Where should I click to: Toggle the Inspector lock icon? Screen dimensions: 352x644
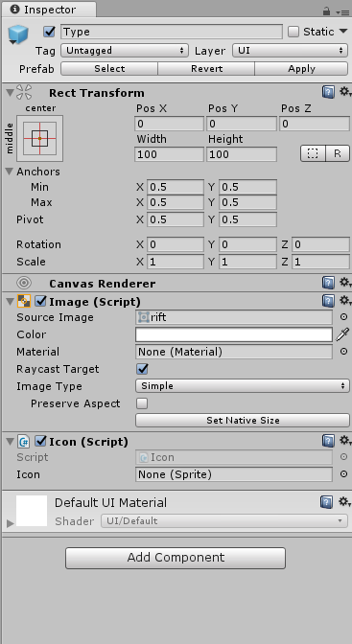click(326, 11)
